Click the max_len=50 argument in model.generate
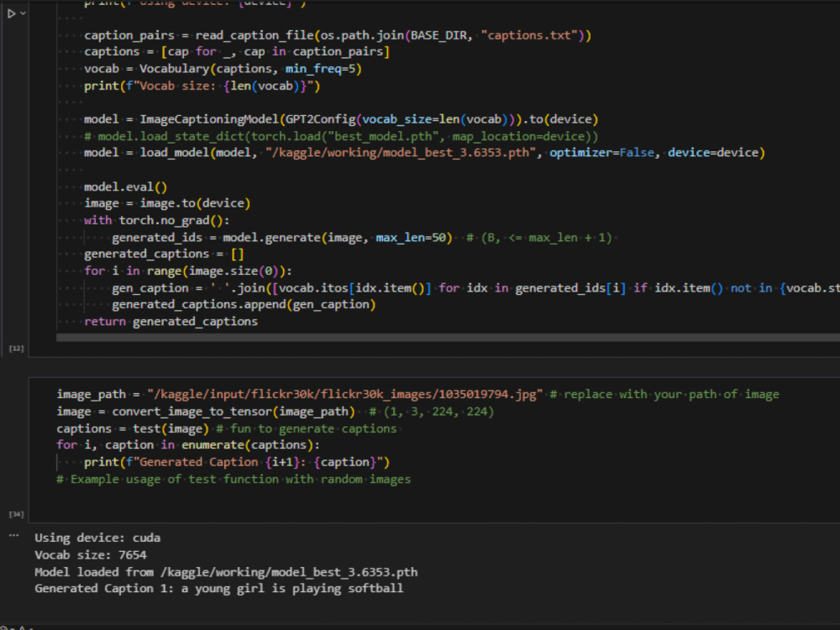Screen dimensions: 840x630 [x=411, y=238]
